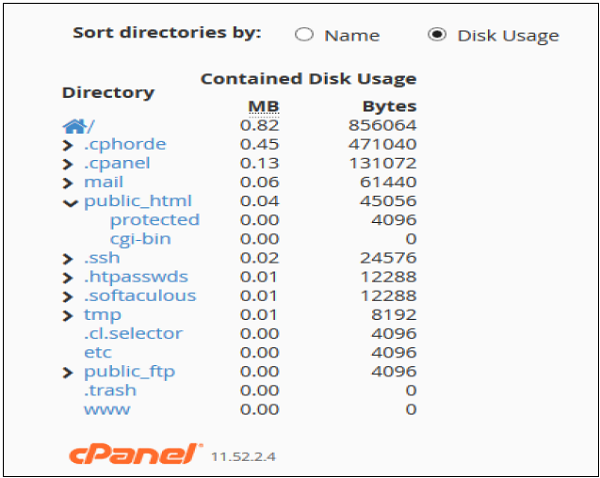Select the Name sort radio button
The image size is (600, 478).
pyautogui.click(x=304, y=35)
